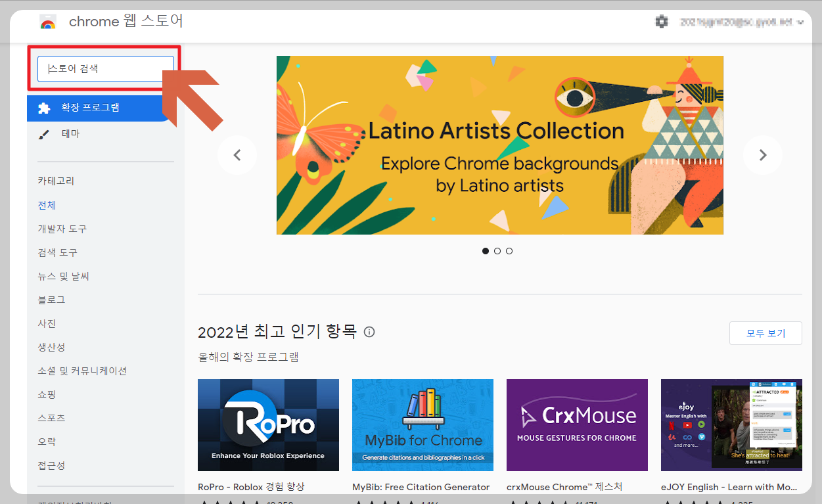Click the paintbrush theme icon
The width and height of the screenshot is (822, 504).
pyautogui.click(x=44, y=134)
